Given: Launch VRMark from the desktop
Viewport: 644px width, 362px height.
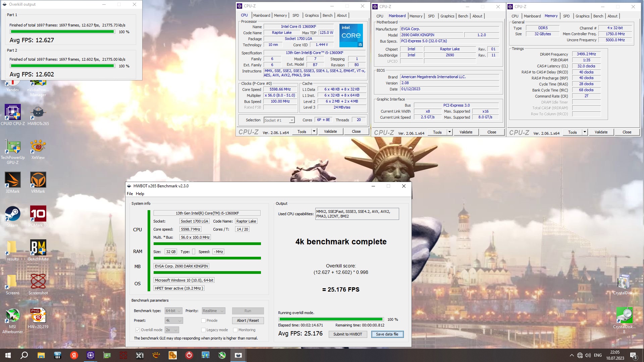Looking at the screenshot, I should click(38, 183).
